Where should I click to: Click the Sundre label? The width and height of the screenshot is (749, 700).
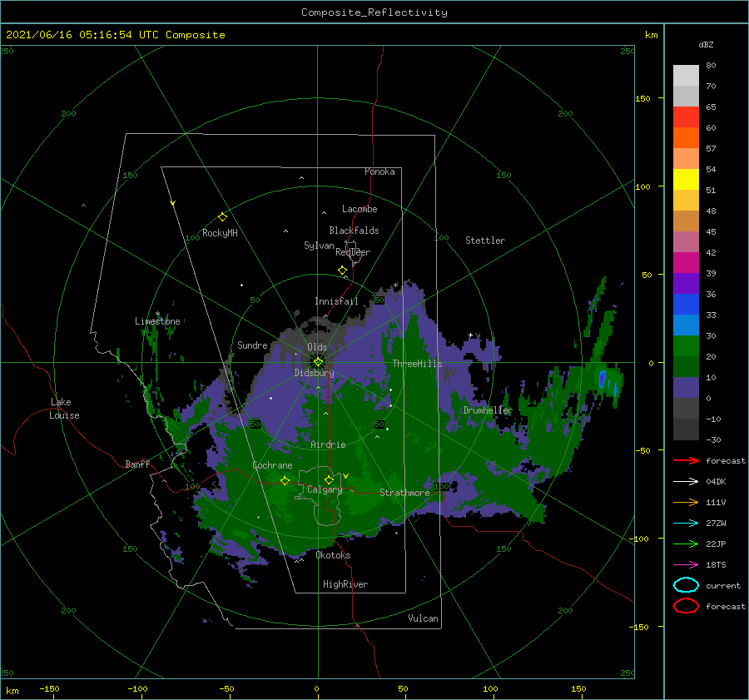(252, 345)
